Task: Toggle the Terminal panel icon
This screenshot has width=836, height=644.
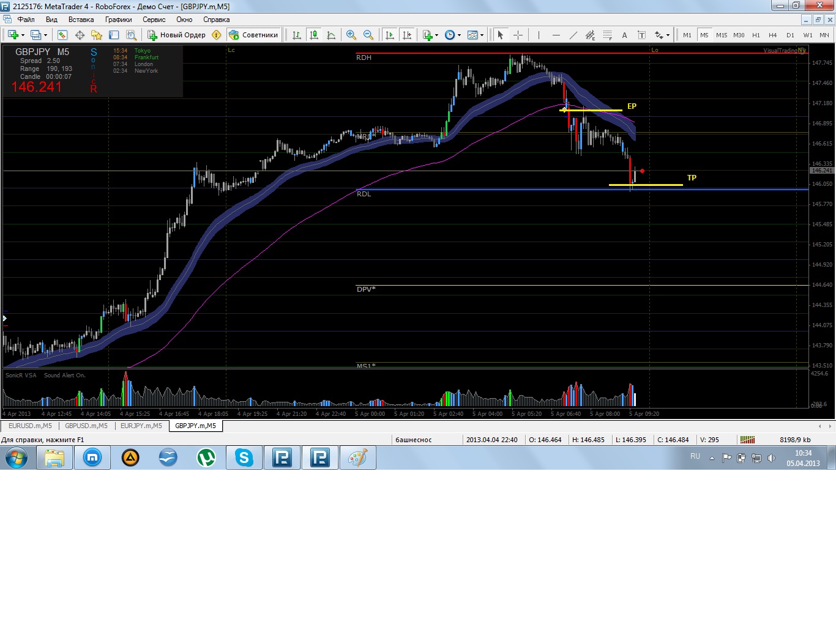Action: click(x=114, y=35)
